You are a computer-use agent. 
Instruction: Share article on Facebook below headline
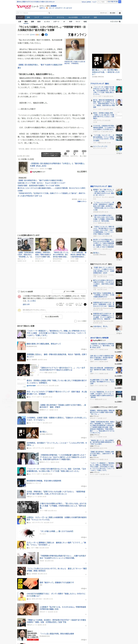46,35
